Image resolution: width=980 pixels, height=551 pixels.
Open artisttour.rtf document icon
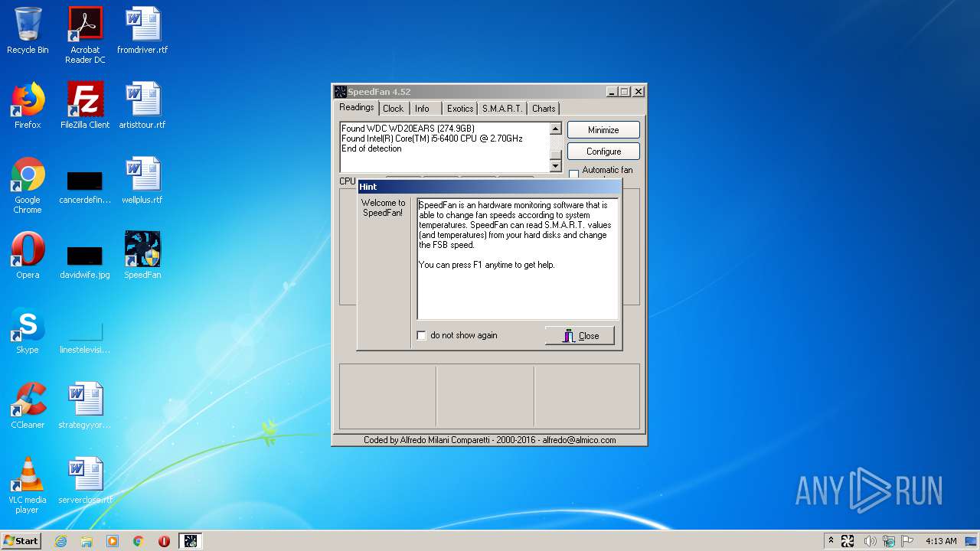click(x=142, y=106)
